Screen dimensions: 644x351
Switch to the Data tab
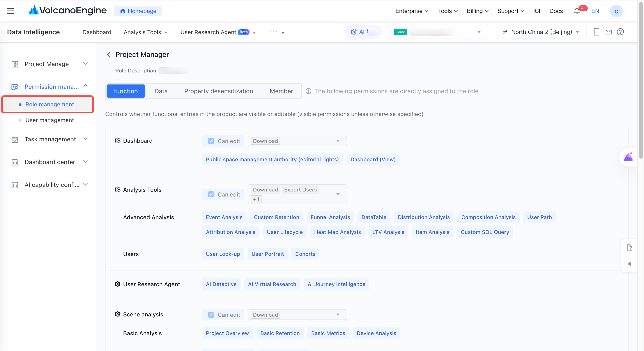pos(161,91)
